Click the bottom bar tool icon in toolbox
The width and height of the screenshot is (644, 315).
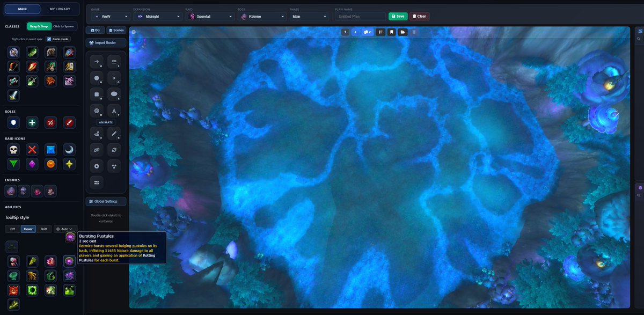click(x=97, y=183)
